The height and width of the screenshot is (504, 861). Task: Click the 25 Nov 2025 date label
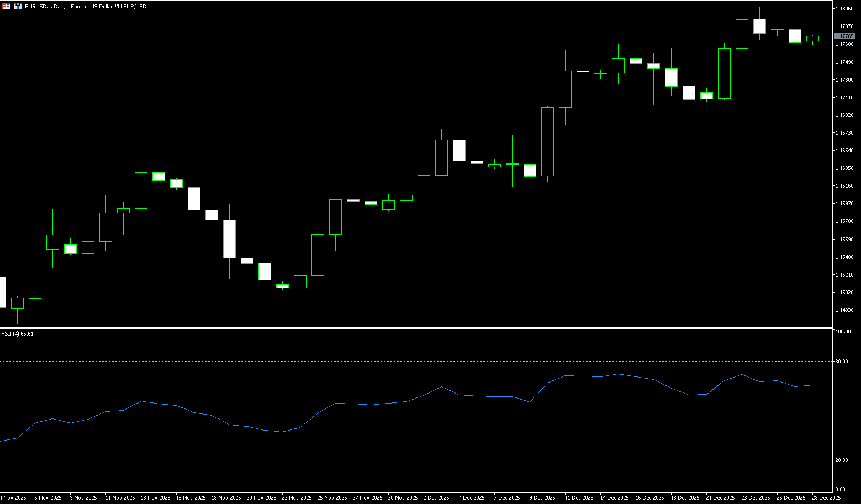[332, 498]
